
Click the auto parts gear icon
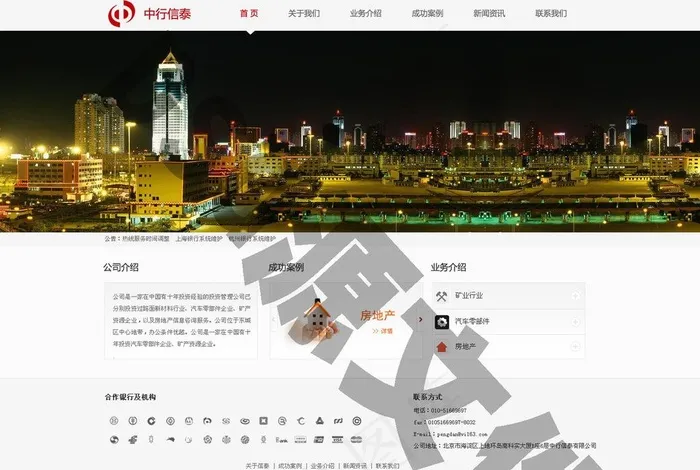pos(442,321)
